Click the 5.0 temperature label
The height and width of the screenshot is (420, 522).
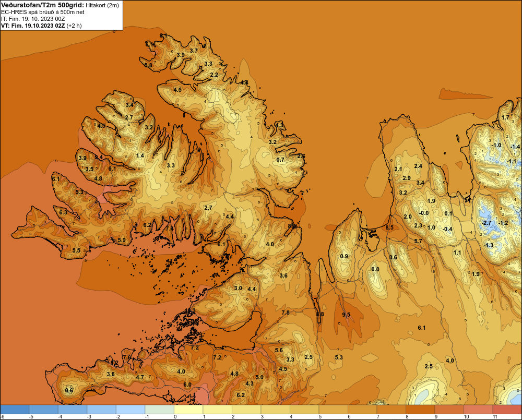tap(259, 377)
